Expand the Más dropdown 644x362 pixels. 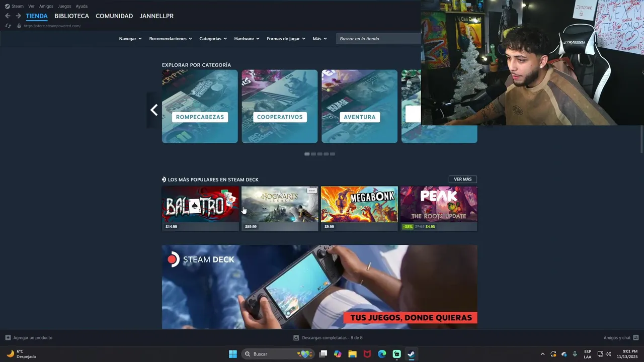point(319,39)
